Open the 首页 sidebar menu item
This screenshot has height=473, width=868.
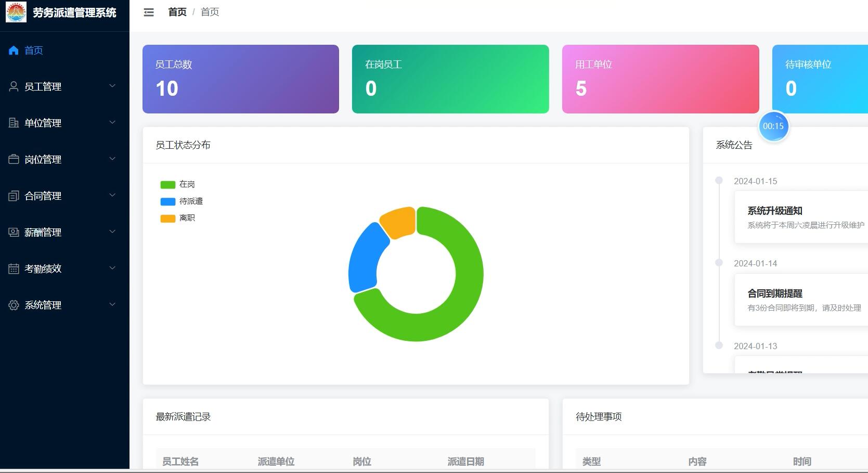tap(64, 50)
